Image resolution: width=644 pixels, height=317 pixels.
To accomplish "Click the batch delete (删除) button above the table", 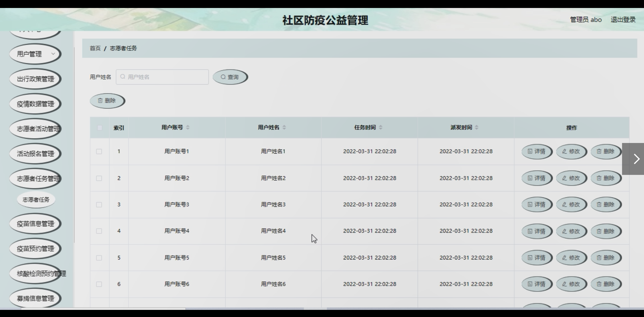I will 107,101.
